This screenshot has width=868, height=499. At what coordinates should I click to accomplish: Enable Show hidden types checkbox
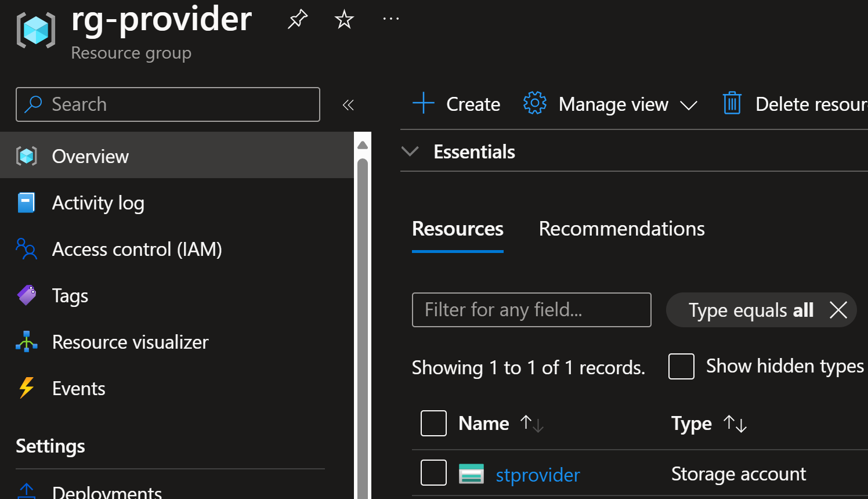[681, 366]
